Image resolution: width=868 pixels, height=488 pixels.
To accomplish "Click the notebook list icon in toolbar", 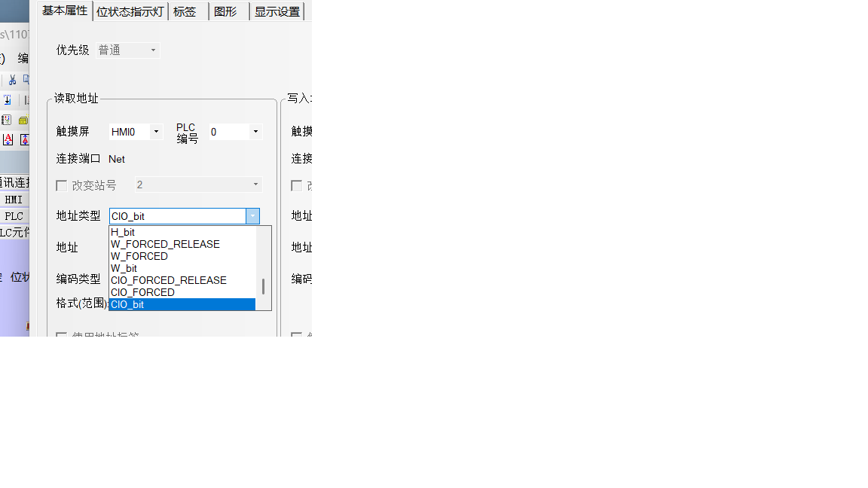I will [6, 120].
